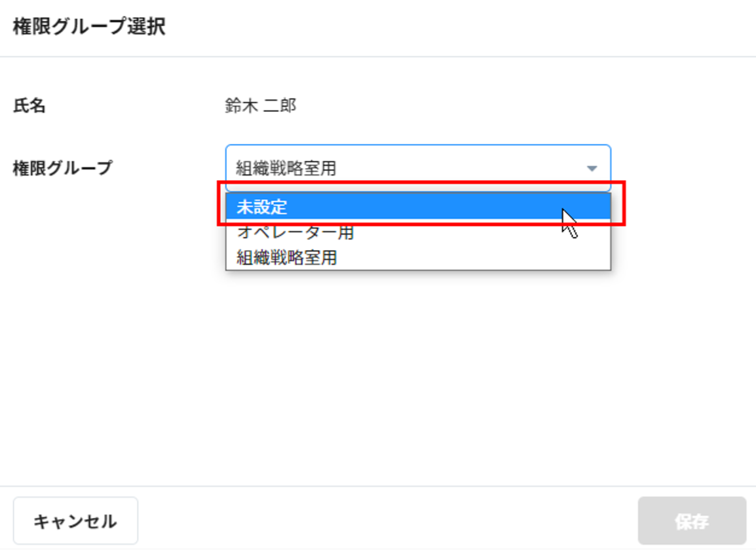This screenshot has width=756, height=550.
Task: Click blank footer area between キャンセル and 保存
Action: (x=387, y=521)
